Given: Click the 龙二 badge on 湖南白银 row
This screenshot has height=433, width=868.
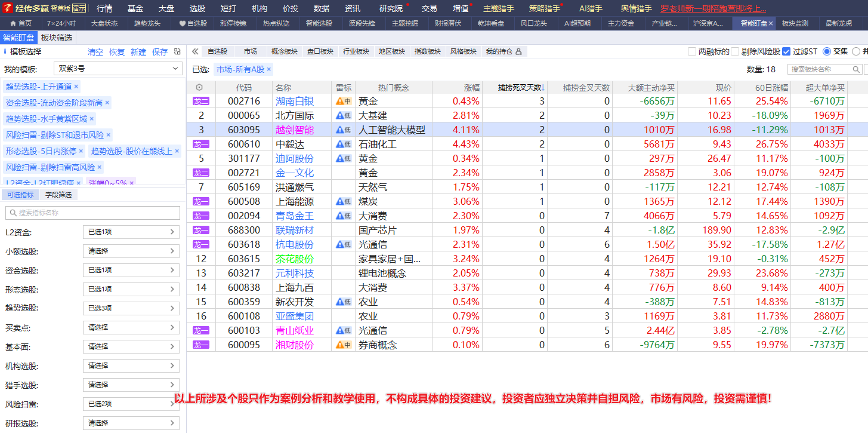Looking at the screenshot, I should [201, 102].
